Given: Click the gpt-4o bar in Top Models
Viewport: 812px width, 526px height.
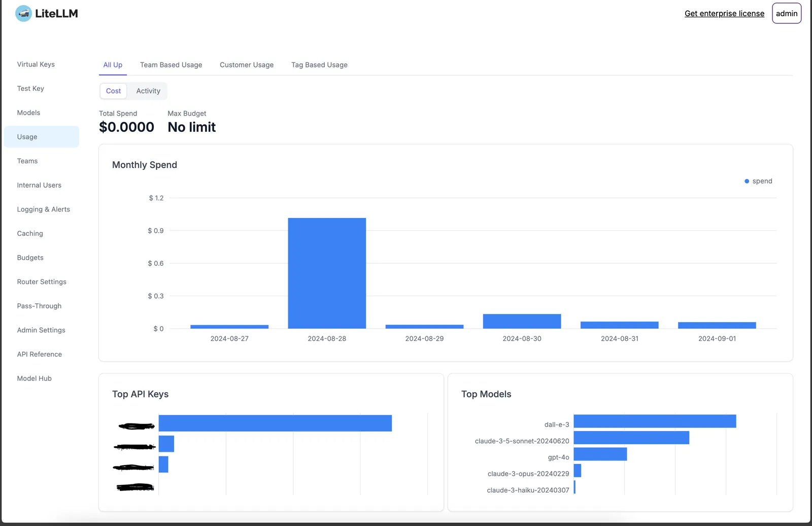Looking at the screenshot, I should pyautogui.click(x=600, y=454).
